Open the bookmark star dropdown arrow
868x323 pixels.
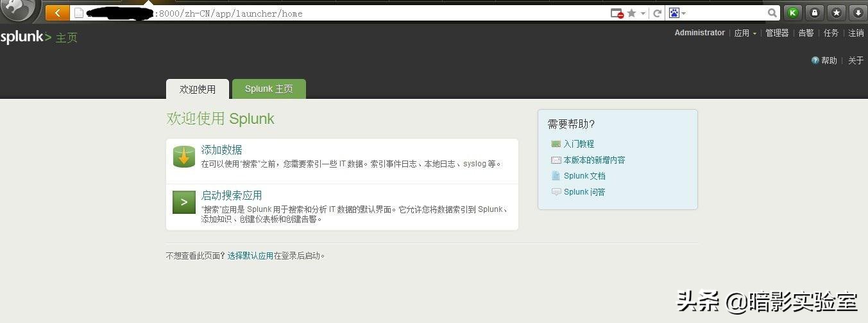coord(642,13)
